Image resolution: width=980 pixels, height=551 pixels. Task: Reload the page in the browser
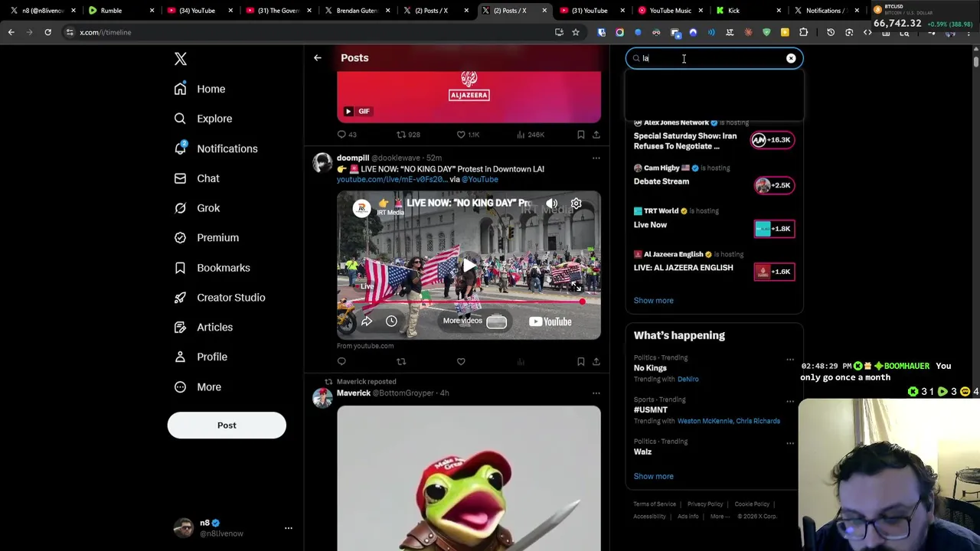tap(47, 32)
